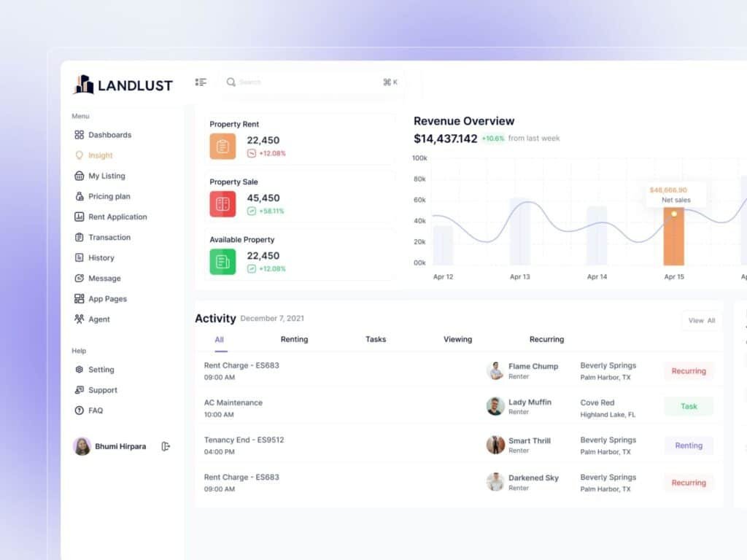
Task: Click the Insight lightbulb icon
Action: tap(79, 155)
